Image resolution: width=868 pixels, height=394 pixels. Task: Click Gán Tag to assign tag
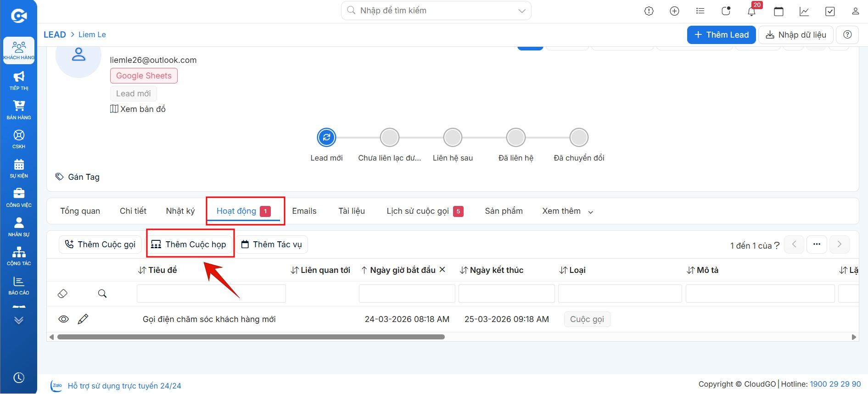78,177
